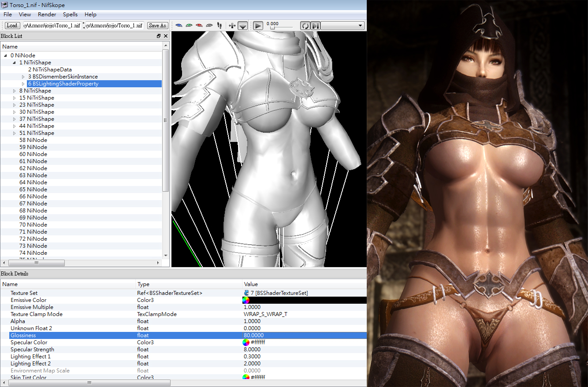Expand the 8 NiTriShape node
The image size is (588, 387).
tap(15, 91)
